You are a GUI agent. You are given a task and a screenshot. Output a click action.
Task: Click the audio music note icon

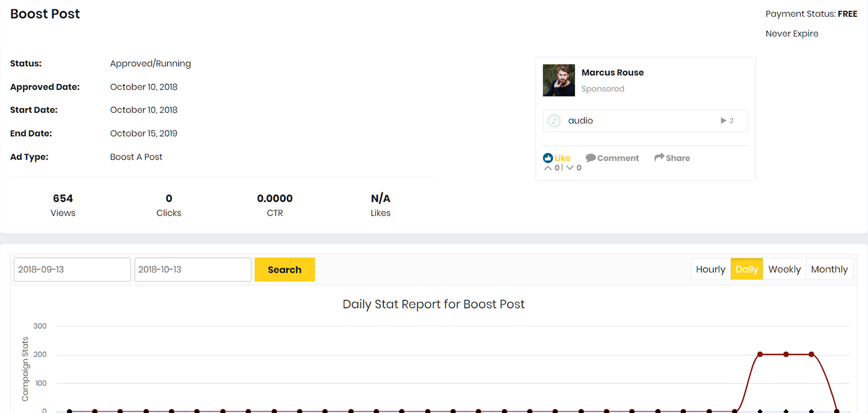(x=554, y=121)
